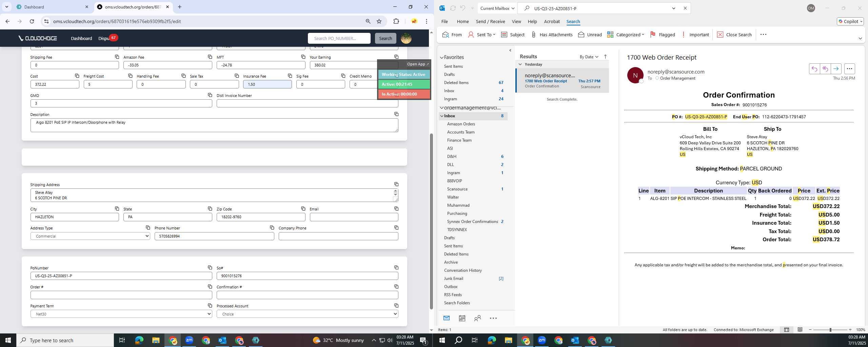The width and height of the screenshot is (868, 347).
Task: Filter search results by Important
Action: pyautogui.click(x=695, y=35)
